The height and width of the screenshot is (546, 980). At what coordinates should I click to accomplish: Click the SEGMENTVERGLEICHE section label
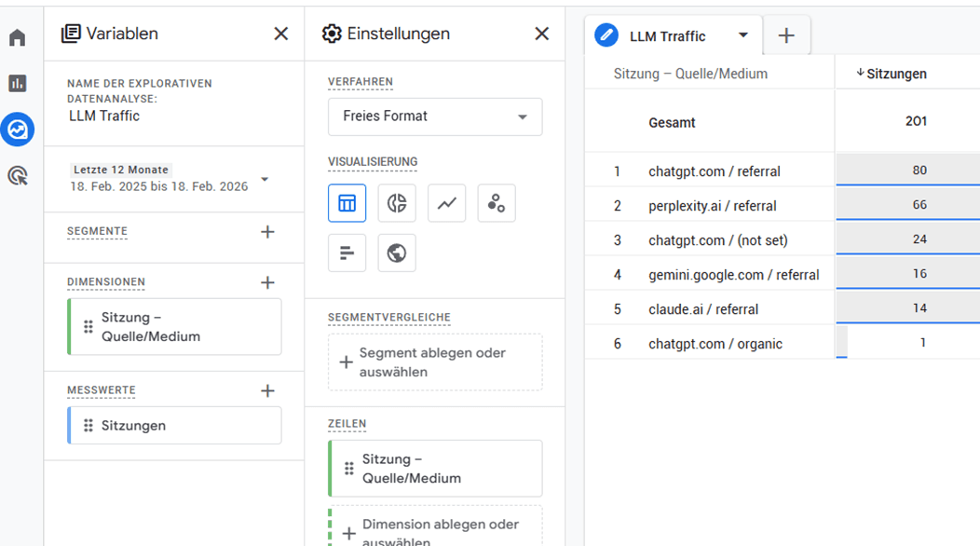click(388, 317)
